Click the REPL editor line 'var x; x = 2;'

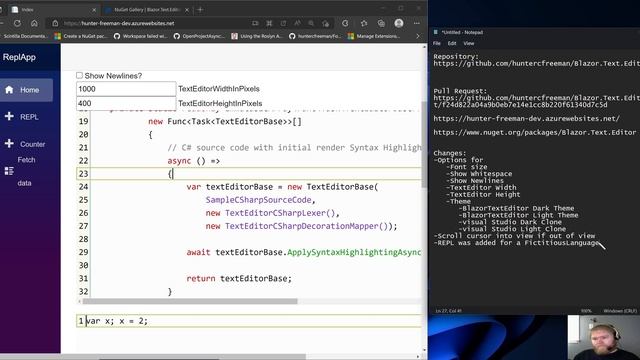coord(249,321)
